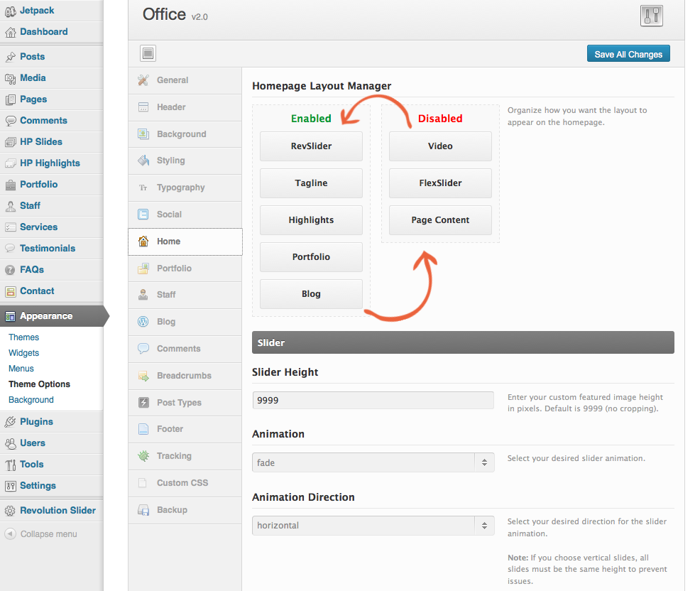
Task: Click the Staff person icon in the admin menu
Action: point(10,206)
